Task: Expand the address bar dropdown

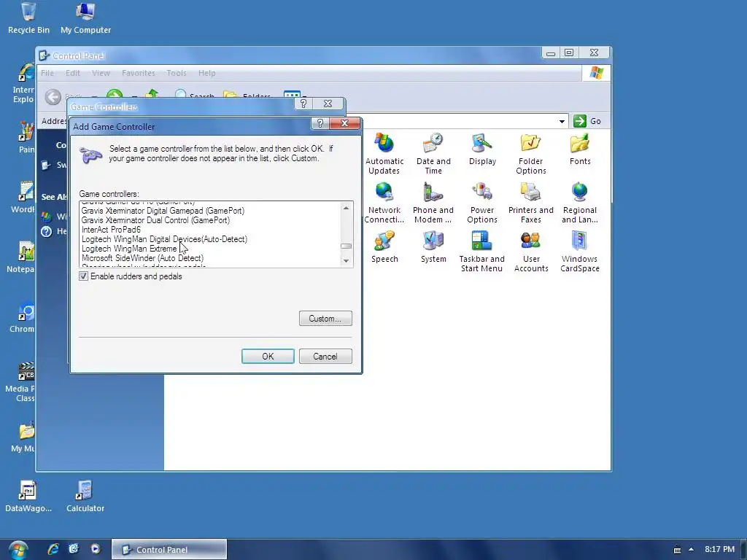Action: coord(562,122)
